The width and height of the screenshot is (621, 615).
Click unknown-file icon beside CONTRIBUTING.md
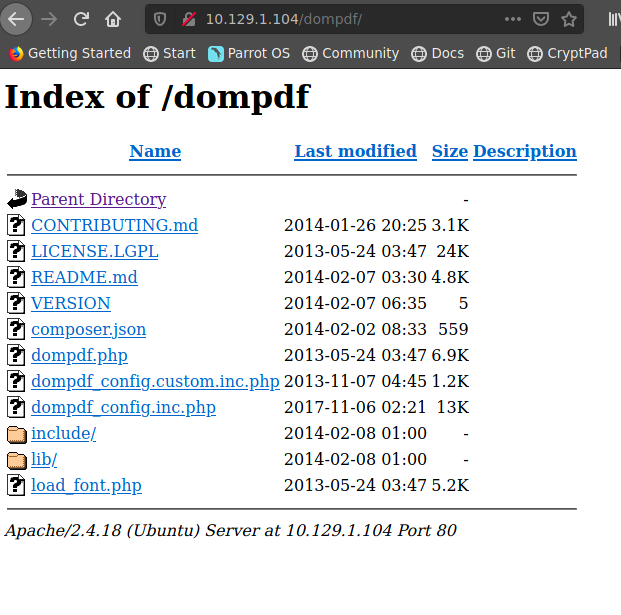16,225
